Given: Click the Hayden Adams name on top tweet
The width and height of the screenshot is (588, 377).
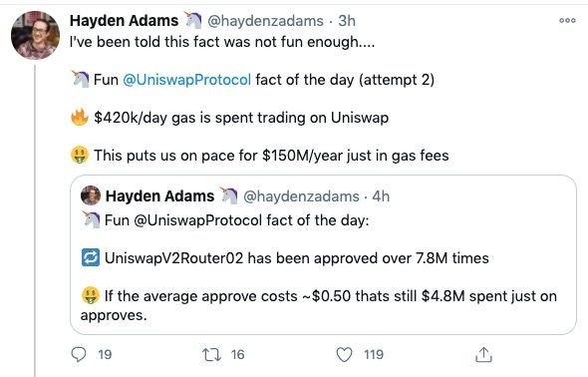Looking at the screenshot, I should coord(125,21).
